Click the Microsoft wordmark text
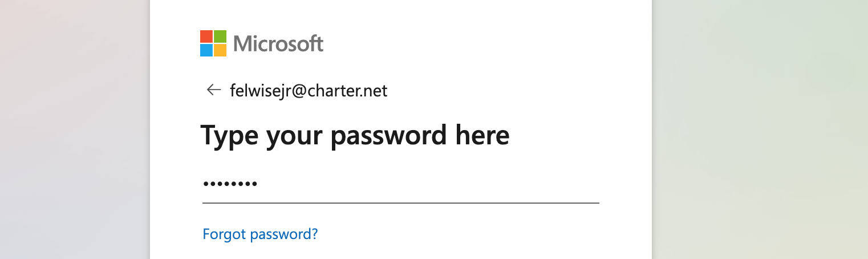868x259 pixels. (x=278, y=43)
